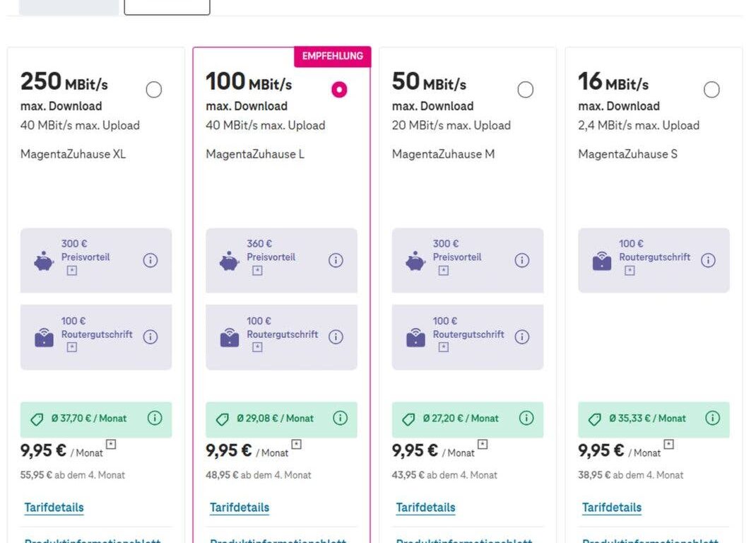Click the text 55,95 € ab dem 4. Monat
Image resolution: width=756 pixels, height=543 pixels.
(72, 475)
